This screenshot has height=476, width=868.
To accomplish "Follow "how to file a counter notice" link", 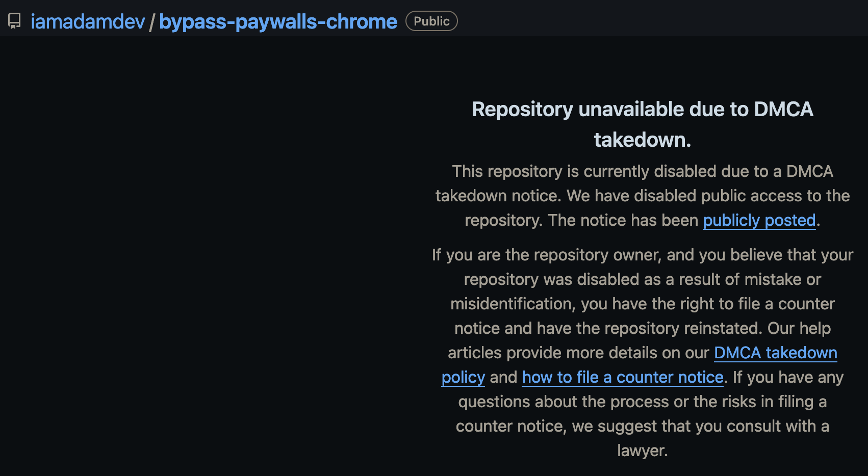I will point(623,377).
